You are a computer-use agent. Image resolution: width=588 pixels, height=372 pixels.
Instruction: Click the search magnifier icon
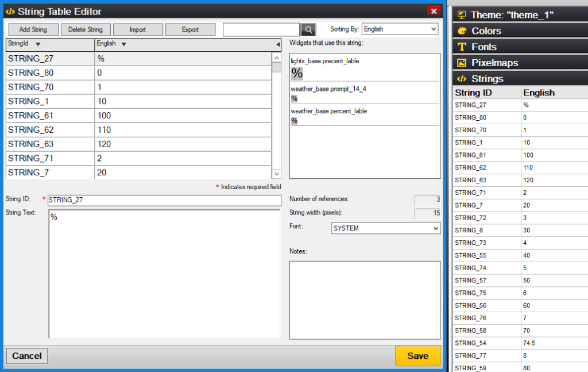(x=308, y=29)
